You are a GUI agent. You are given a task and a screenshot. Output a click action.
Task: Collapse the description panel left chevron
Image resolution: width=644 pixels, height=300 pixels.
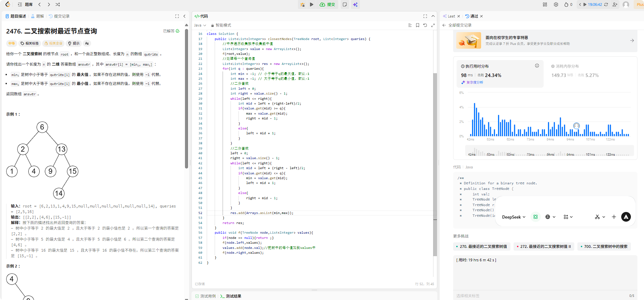(x=184, y=16)
